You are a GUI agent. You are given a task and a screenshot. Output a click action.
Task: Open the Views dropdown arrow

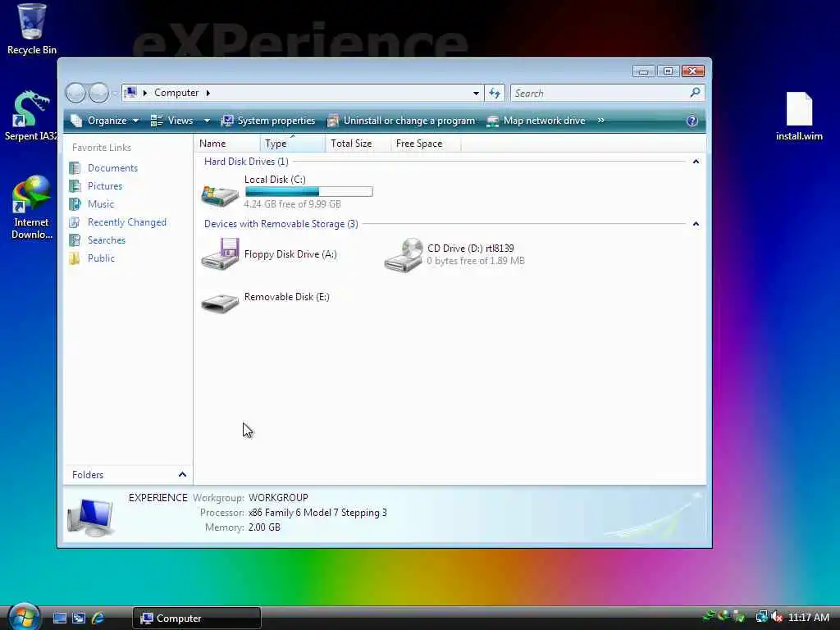(x=207, y=121)
